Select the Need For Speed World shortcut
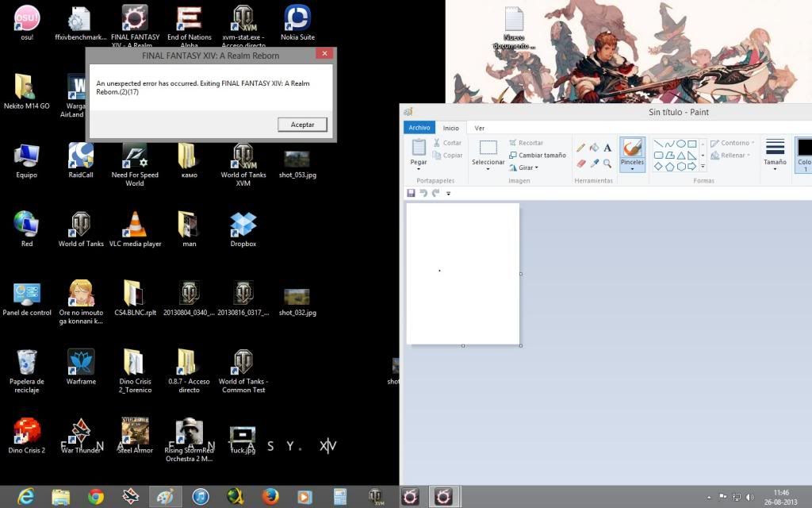This screenshot has width=812, height=508. pyautogui.click(x=135, y=164)
